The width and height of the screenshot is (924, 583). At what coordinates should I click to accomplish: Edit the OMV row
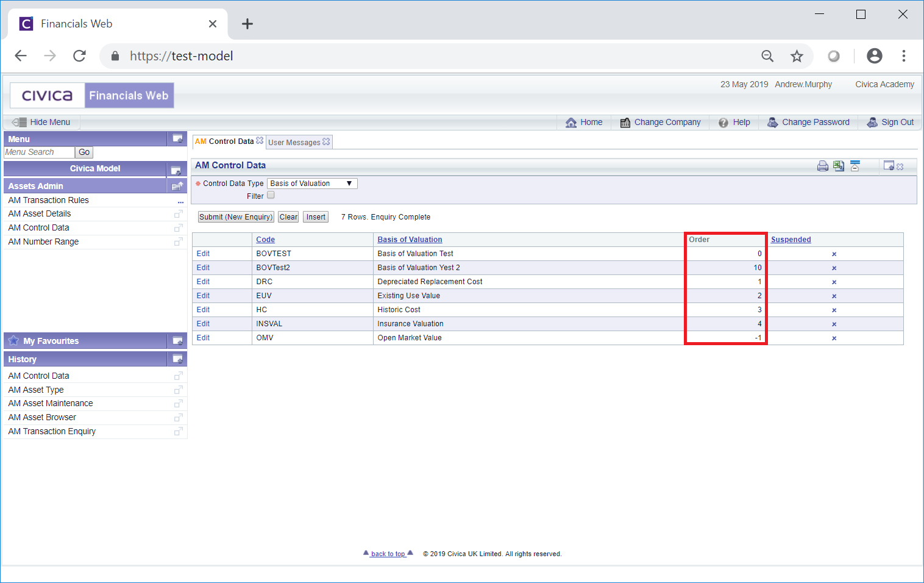pos(203,338)
